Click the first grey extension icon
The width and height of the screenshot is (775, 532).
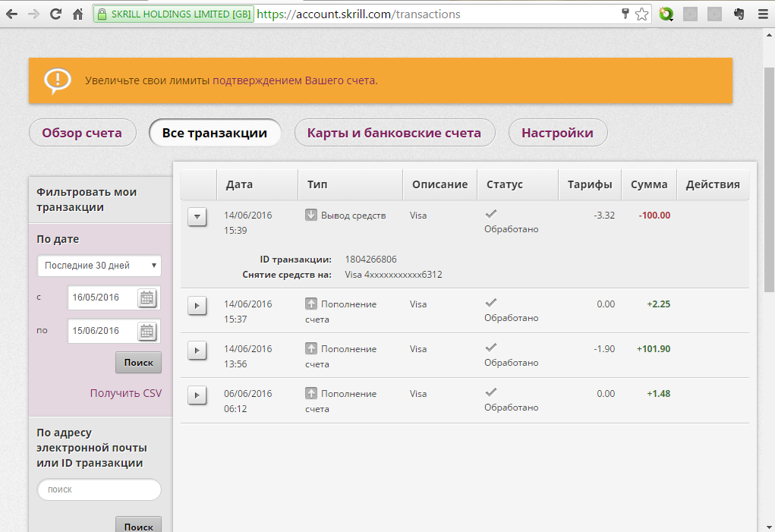[691, 14]
